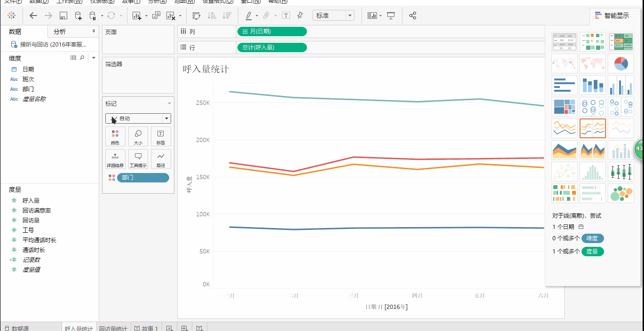The width and height of the screenshot is (644, 331).
Task: Click the undo arrow button
Action: [x=32, y=16]
